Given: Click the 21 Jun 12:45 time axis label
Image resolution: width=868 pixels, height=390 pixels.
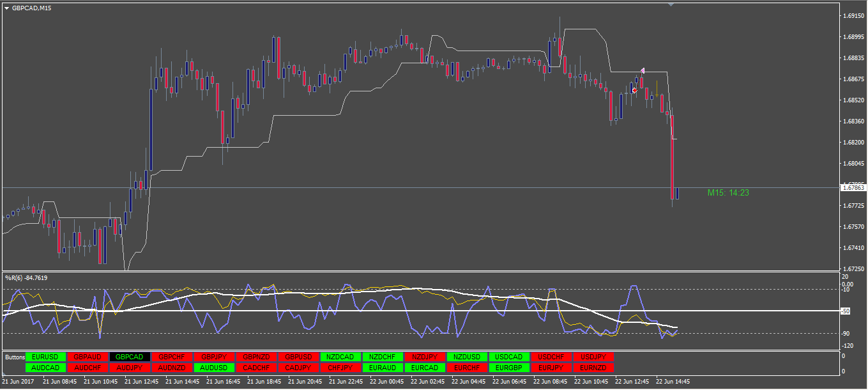Looking at the screenshot, I should pos(142,381).
